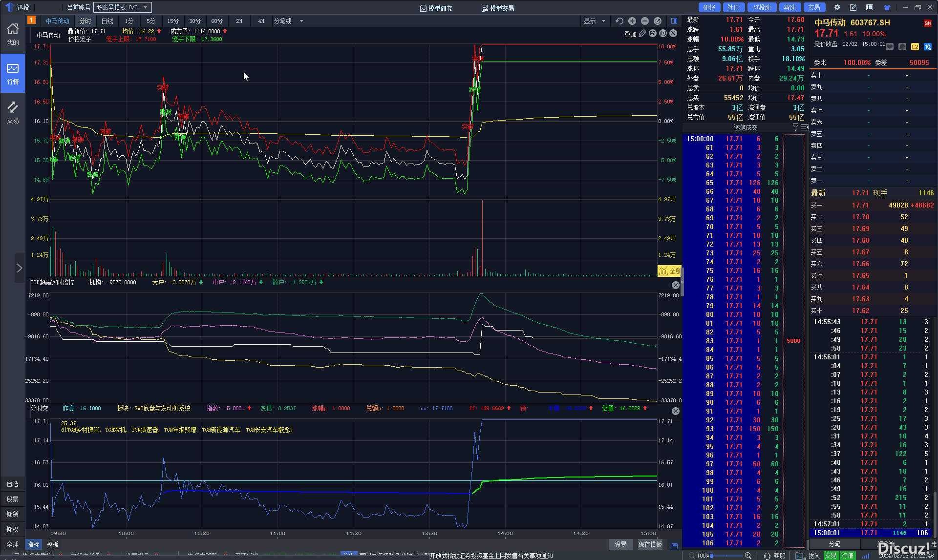
Task: Open the layout panel icon in title bar
Action: pos(870,7)
